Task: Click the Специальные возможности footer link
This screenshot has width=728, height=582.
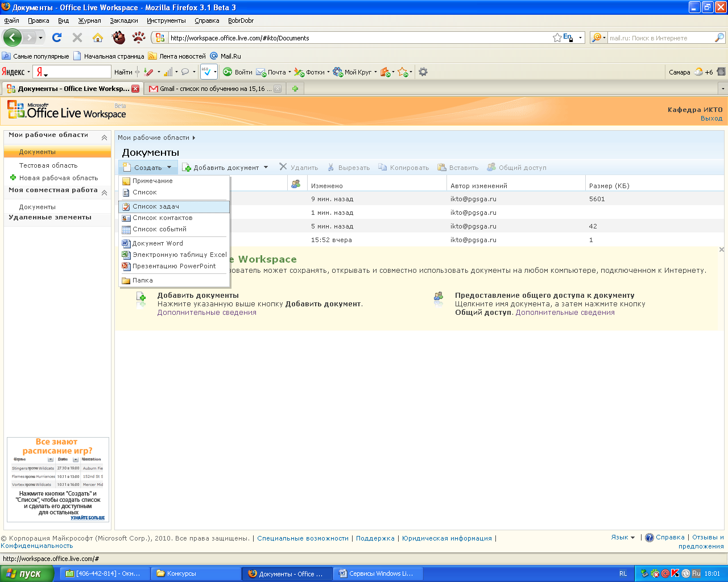Action: click(x=303, y=538)
